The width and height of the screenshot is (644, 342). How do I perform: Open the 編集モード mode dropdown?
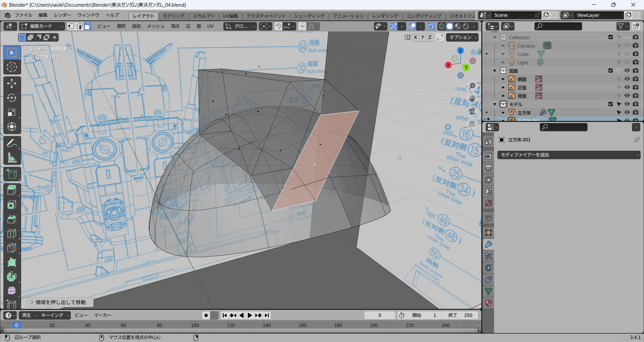point(42,26)
